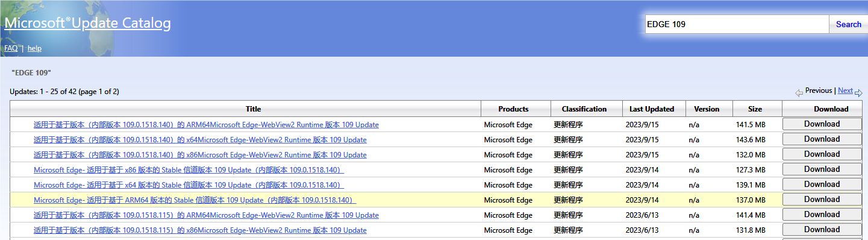
Task: Click the "EDGE 109" search results heading
Action: point(31,72)
